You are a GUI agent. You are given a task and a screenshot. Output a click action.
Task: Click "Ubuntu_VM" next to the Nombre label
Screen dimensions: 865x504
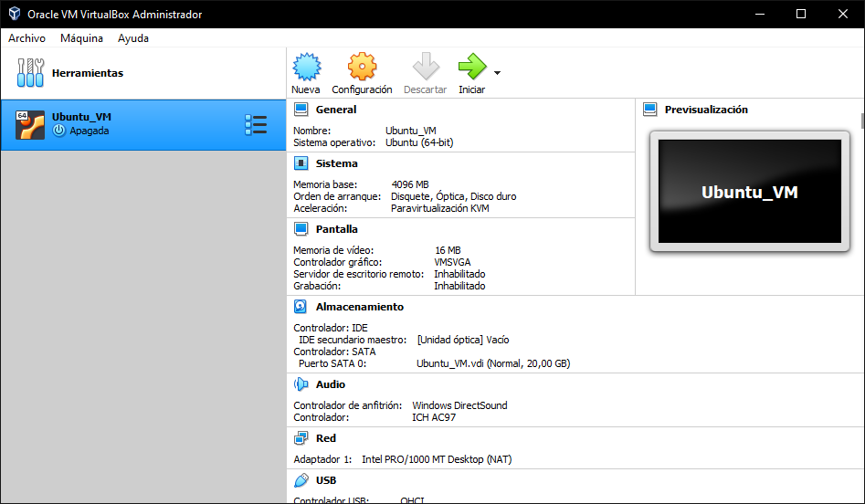[410, 131]
